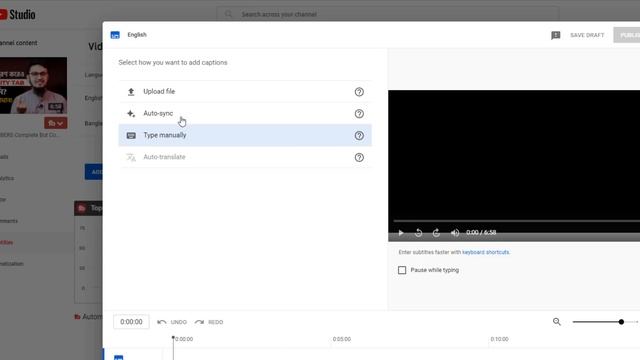640x360 pixels.
Task: Enable Pause while typing checkbox
Action: click(402, 270)
